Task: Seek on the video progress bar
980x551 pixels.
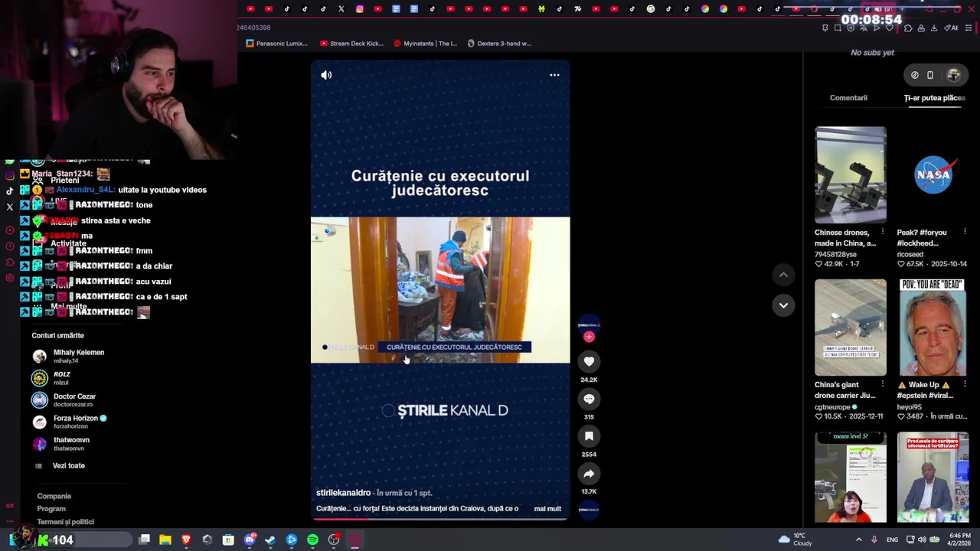Action: point(440,519)
